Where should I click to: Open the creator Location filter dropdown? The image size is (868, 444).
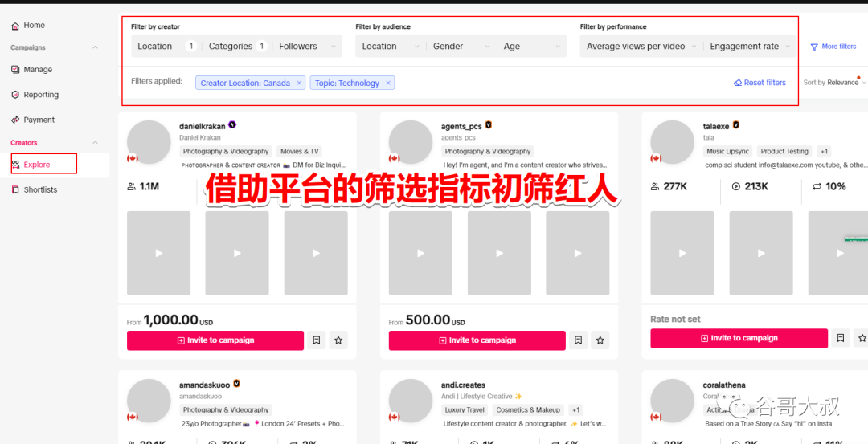pyautogui.click(x=166, y=47)
